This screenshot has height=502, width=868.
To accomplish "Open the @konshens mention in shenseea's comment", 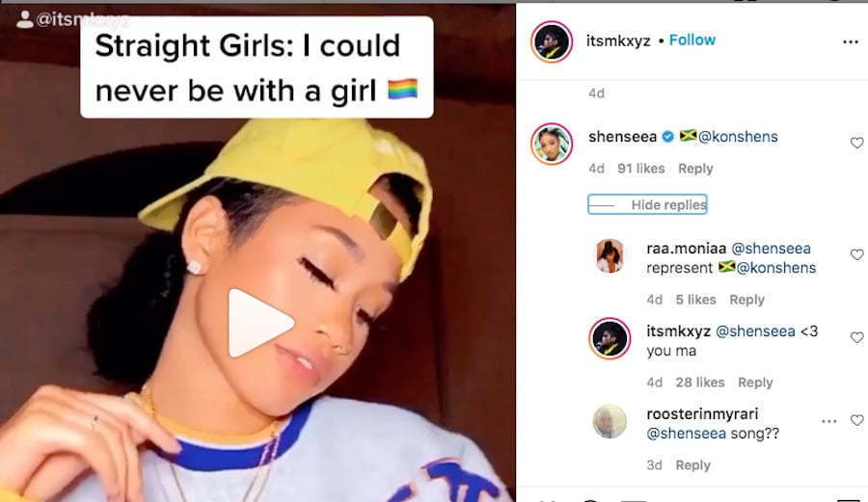I will coord(738,137).
